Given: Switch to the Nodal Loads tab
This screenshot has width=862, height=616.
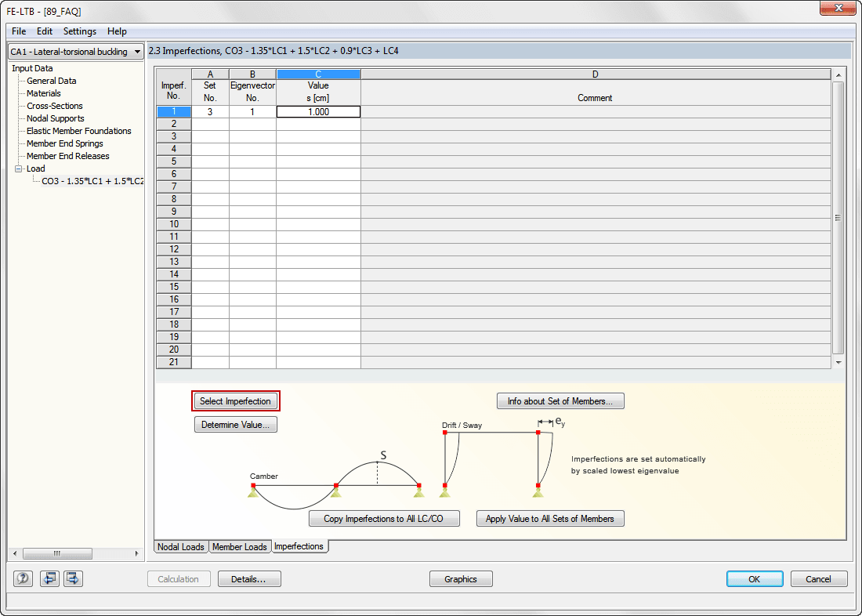Looking at the screenshot, I should (x=181, y=547).
